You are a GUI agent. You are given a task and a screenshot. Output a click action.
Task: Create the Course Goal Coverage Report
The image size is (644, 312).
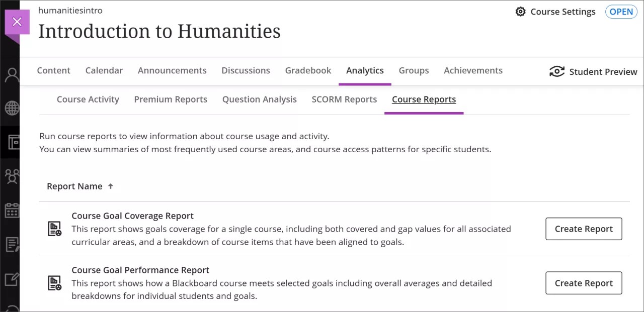coord(584,229)
